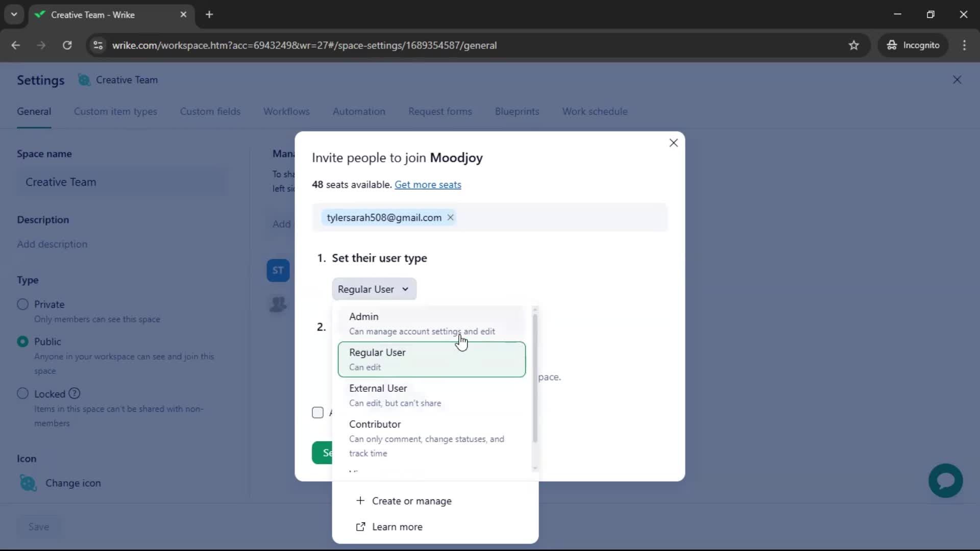Click the external link icon beside Learn more
This screenshot has width=980, height=551.
(360, 527)
